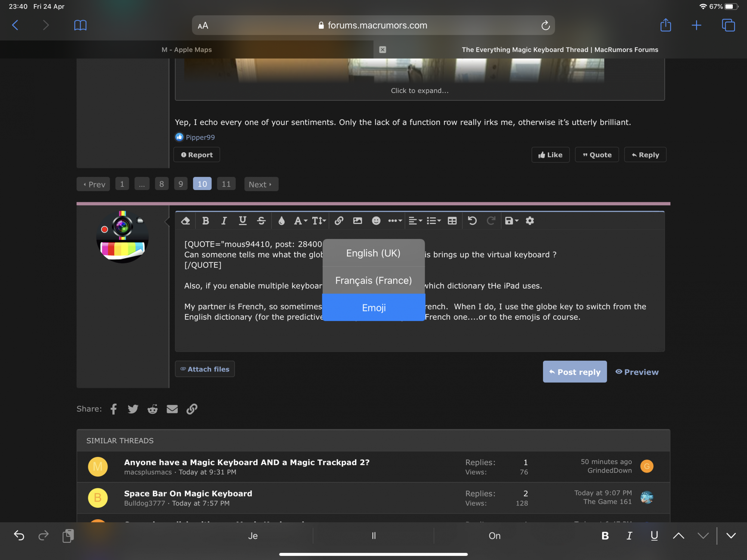Switch to the M - Apple Maps tab
The height and width of the screenshot is (560, 747).
tap(187, 50)
